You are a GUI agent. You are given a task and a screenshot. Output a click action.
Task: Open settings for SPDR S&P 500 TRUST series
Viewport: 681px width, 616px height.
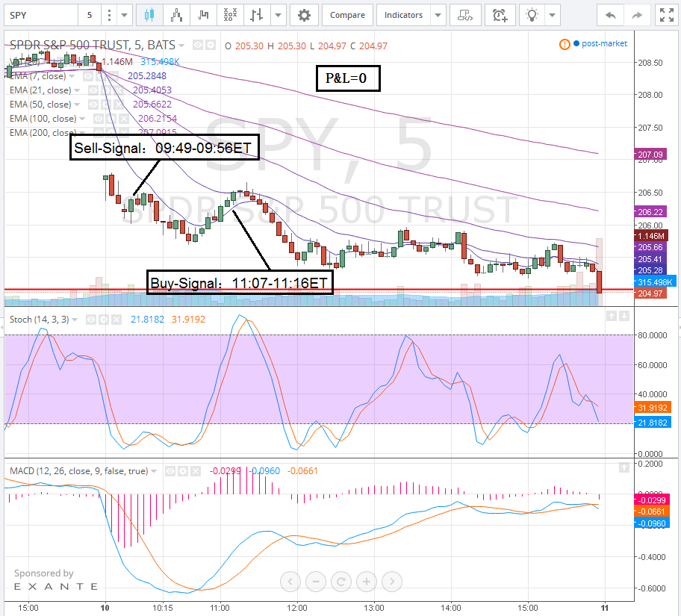point(211,46)
